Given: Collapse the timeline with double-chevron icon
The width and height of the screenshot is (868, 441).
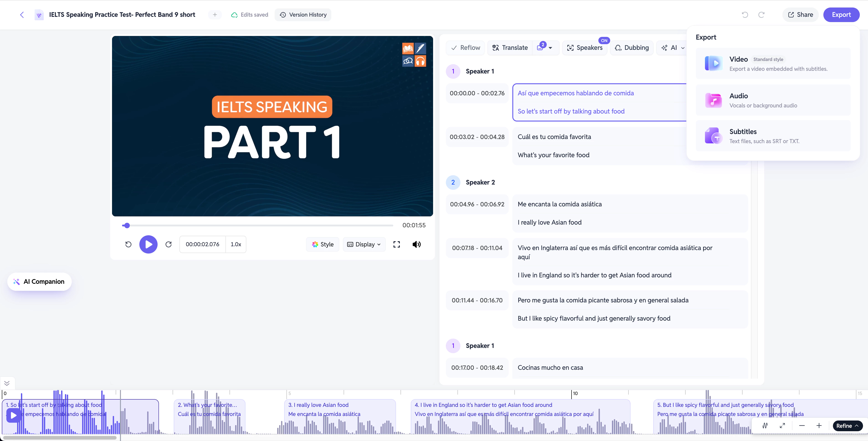Looking at the screenshot, I should click(7, 383).
